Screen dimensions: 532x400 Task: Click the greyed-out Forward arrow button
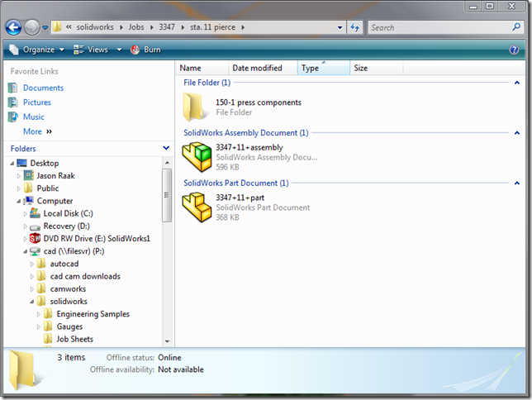[32, 27]
